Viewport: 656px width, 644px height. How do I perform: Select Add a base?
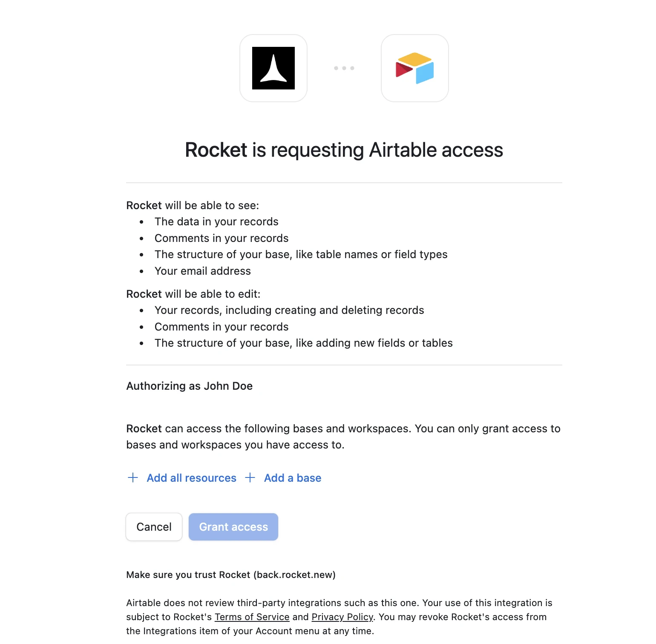click(292, 478)
